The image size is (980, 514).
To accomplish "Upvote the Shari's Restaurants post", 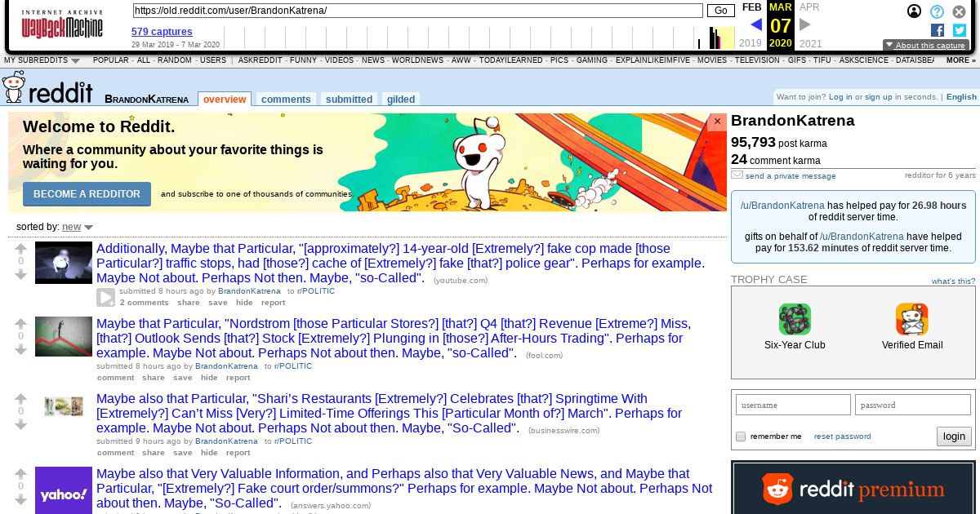I will (21, 398).
